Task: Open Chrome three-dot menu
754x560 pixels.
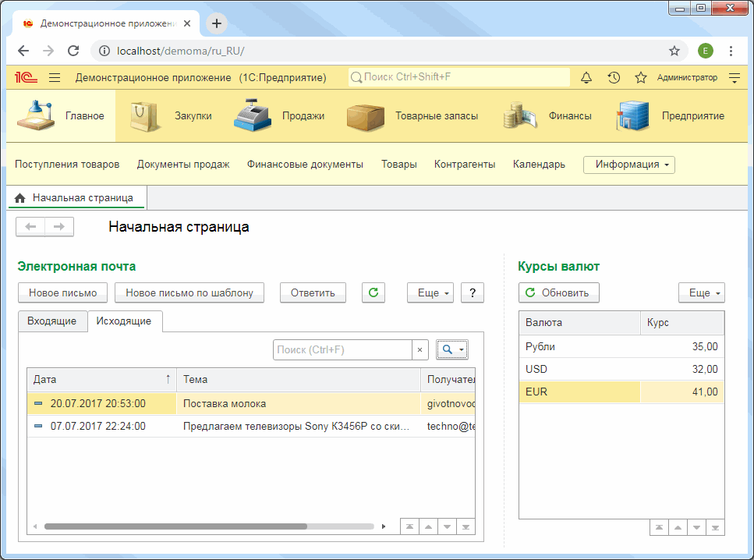Action: coord(731,51)
